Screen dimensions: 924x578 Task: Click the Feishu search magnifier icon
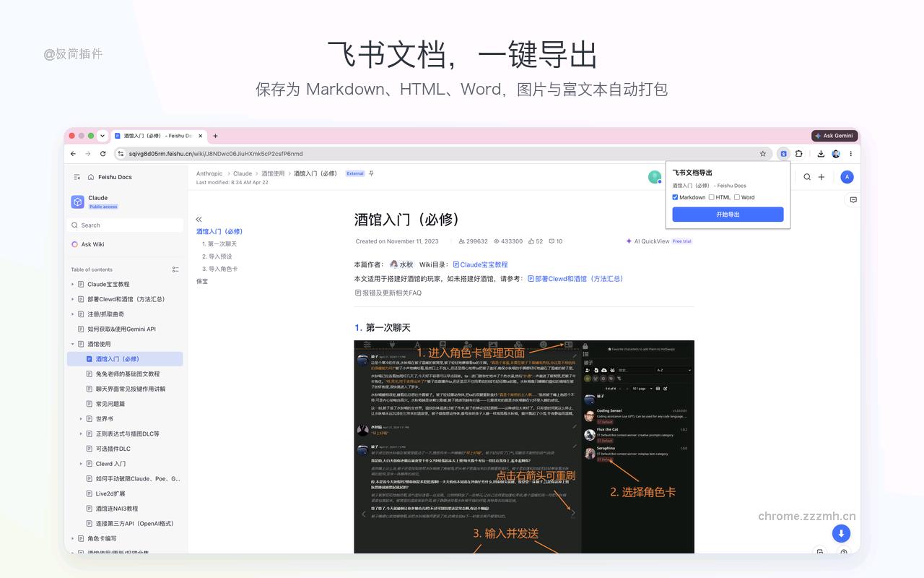point(807,177)
